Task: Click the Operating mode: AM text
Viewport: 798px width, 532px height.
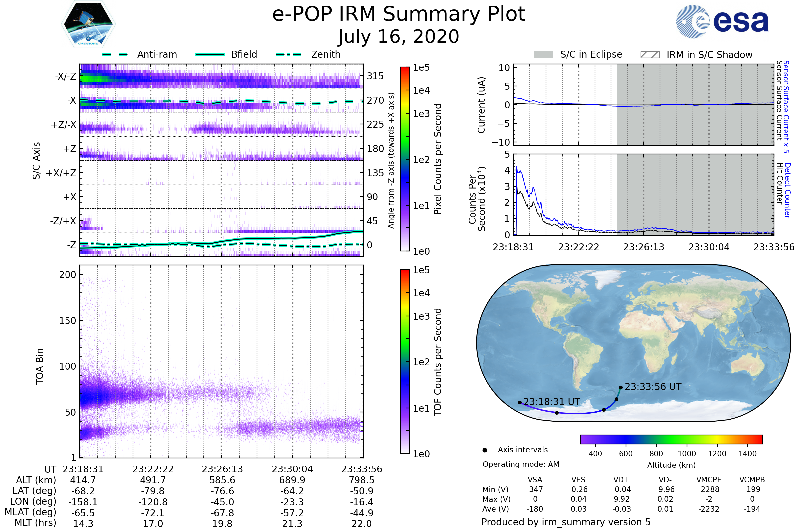Action: tap(521, 464)
